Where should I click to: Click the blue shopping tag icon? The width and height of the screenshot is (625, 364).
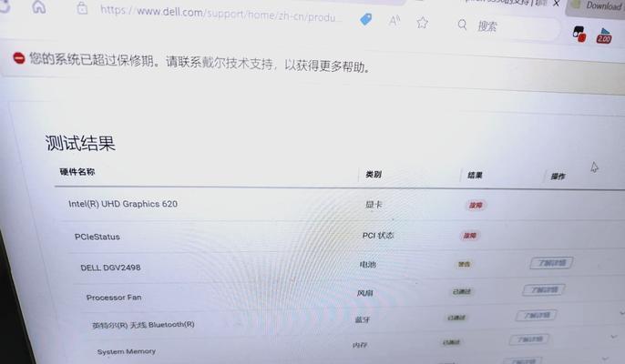[x=365, y=19]
